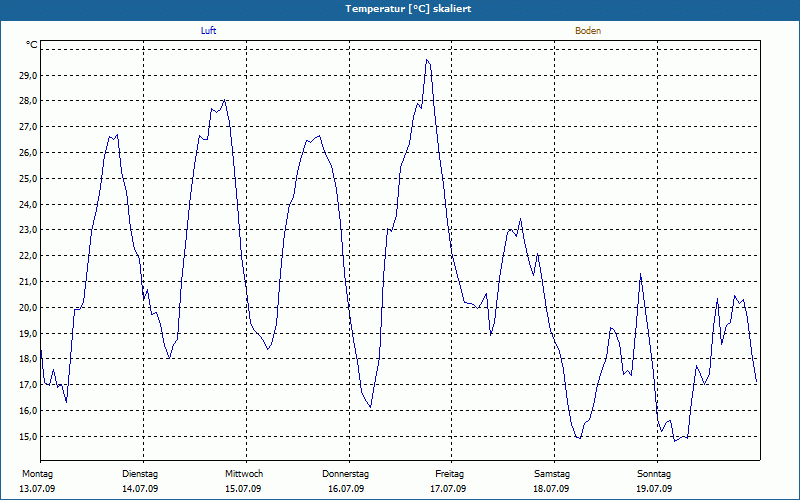Click the date 16.07.09
800x500 pixels.
[x=346, y=489]
